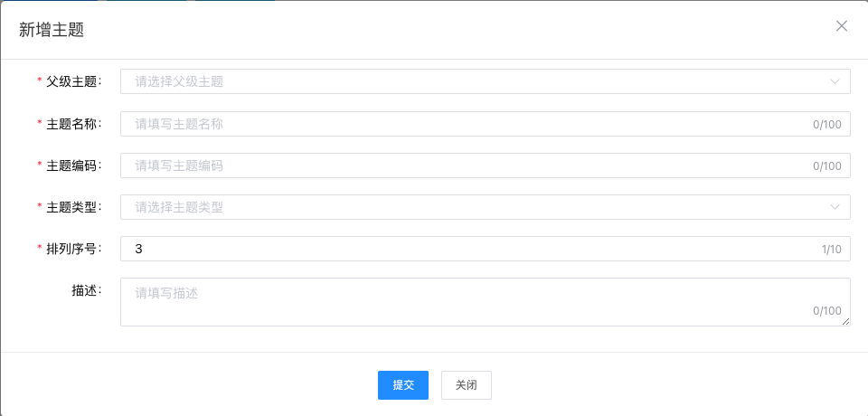This screenshot has width=868, height=416.
Task: Click the 主题类型 field label
Action: pos(74,207)
